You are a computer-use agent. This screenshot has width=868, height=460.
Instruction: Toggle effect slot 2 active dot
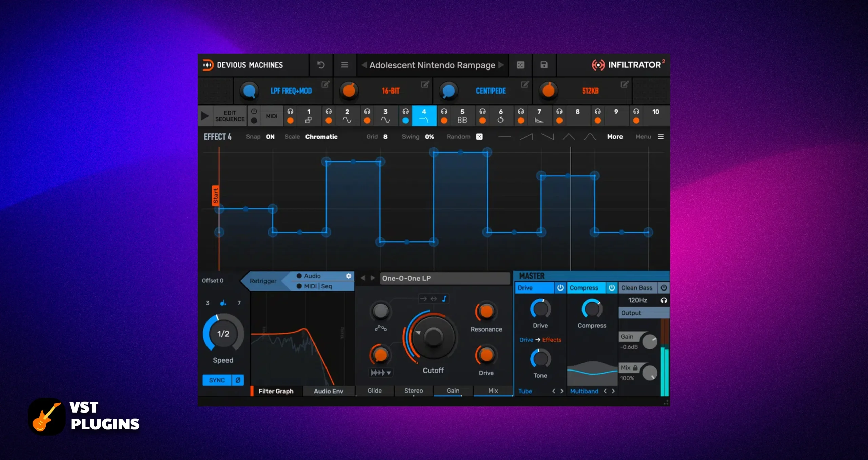[x=329, y=120]
